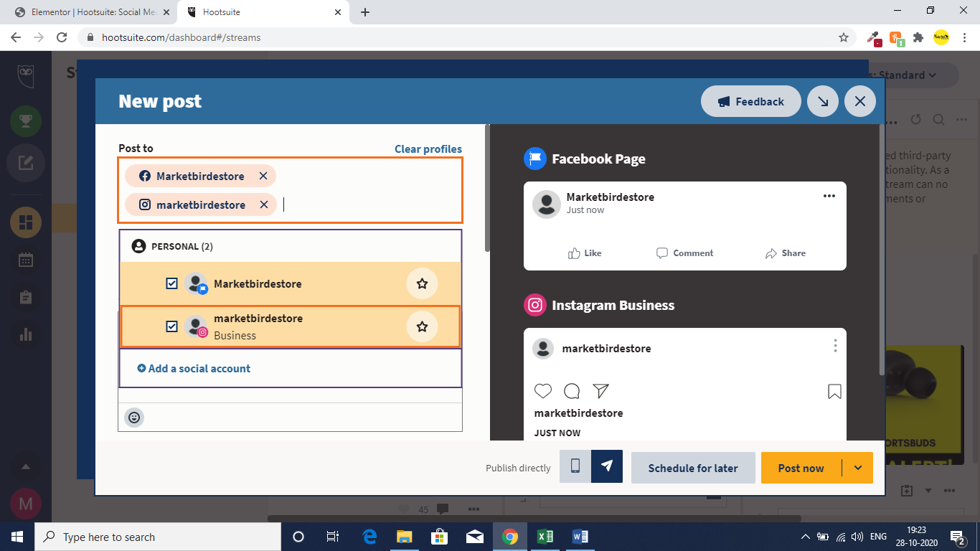Click Add a social account link
The image size is (980, 551).
point(194,369)
